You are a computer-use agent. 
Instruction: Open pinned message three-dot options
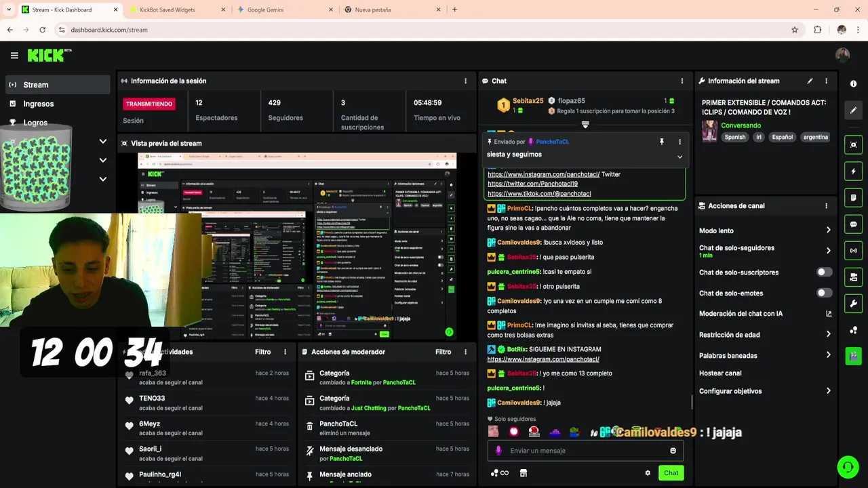[x=679, y=142]
